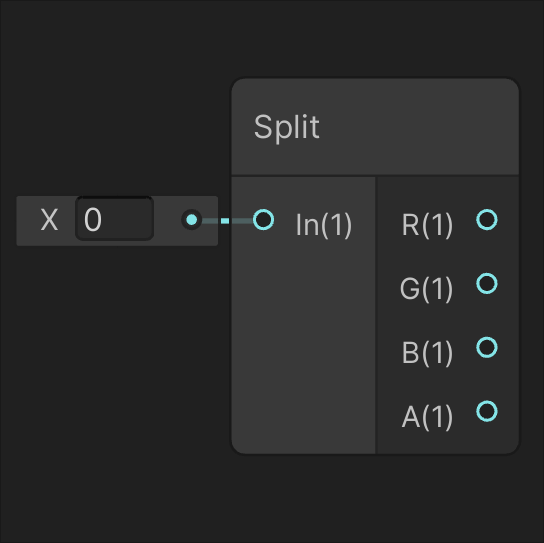Click the B(1) channel label
Viewport: 544px width, 543px height.
tap(427, 353)
